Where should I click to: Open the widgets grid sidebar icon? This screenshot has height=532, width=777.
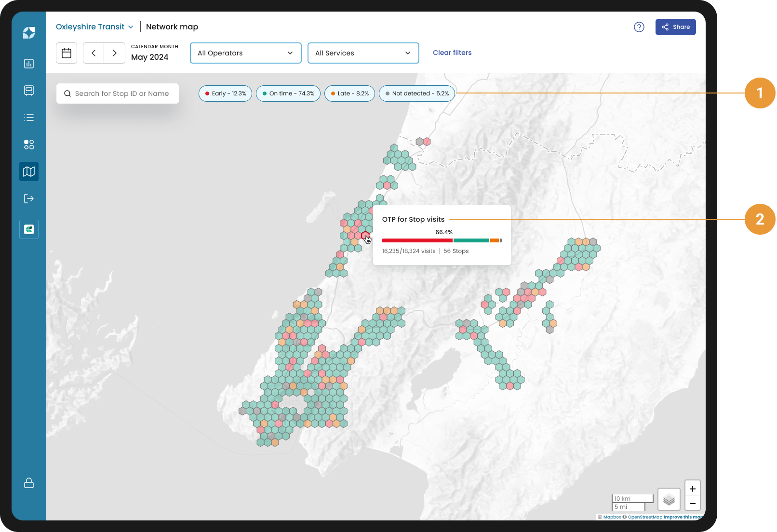29,145
